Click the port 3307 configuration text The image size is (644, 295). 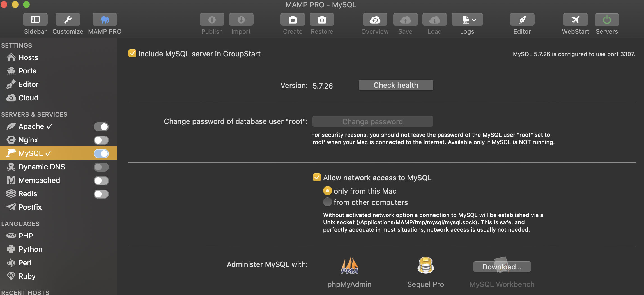[x=574, y=54]
